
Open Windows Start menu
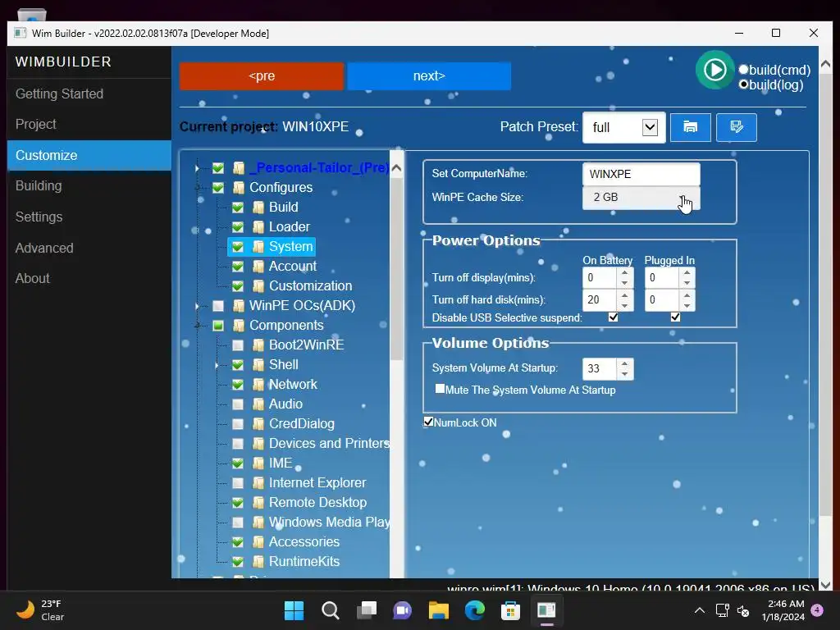294,610
